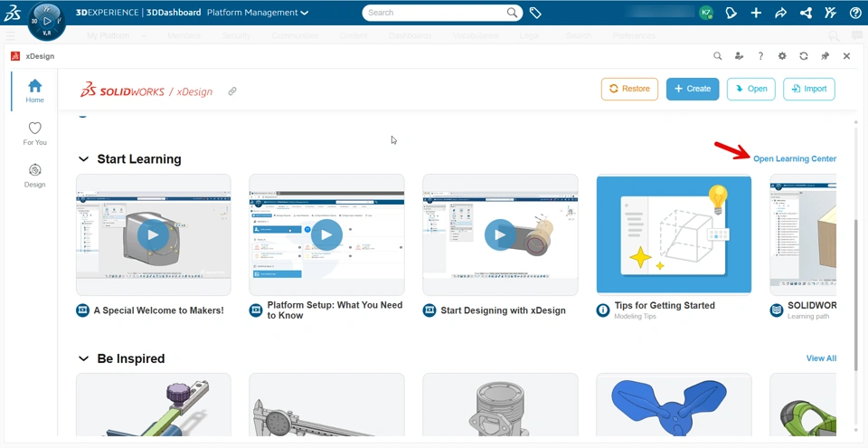
Task: Click the xDesign app icon in widget header
Action: pos(15,56)
